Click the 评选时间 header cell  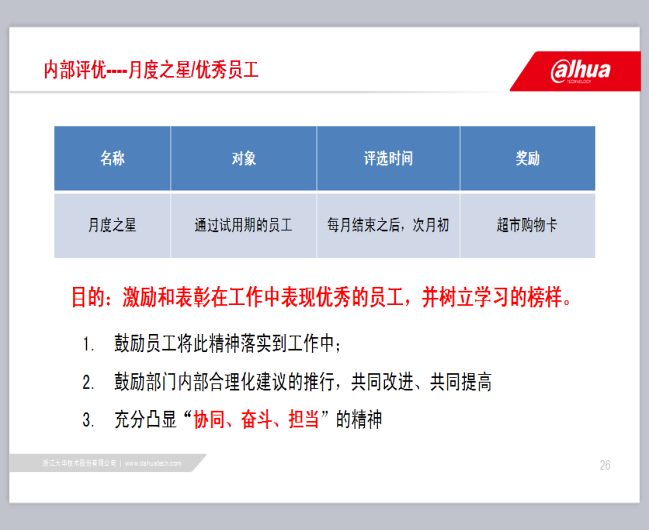388,159
